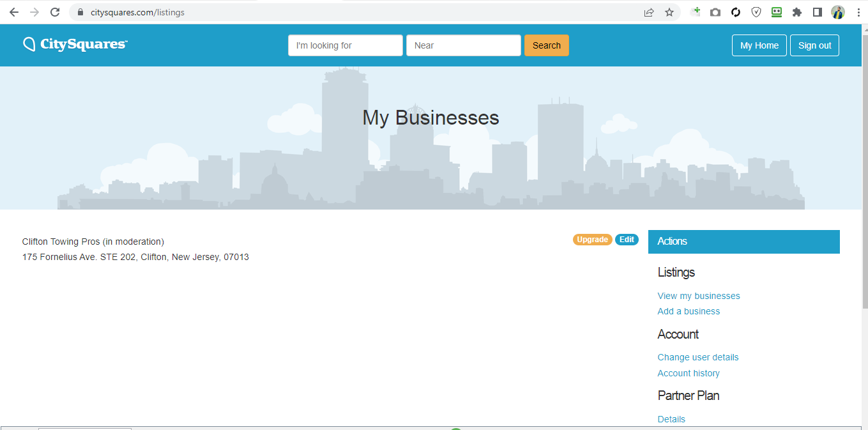
Task: Open "Account history" link
Action: pyautogui.click(x=689, y=373)
